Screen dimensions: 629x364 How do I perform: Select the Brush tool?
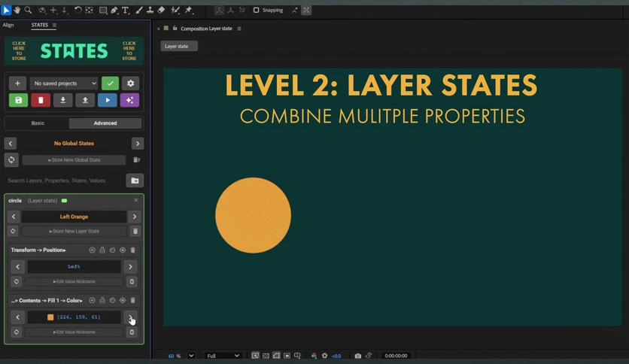point(138,10)
